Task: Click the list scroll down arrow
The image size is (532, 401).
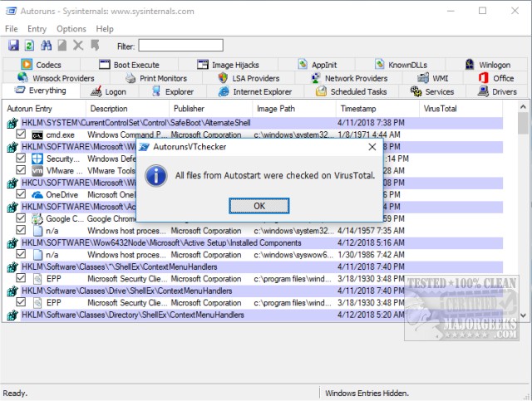Action: coord(523,315)
